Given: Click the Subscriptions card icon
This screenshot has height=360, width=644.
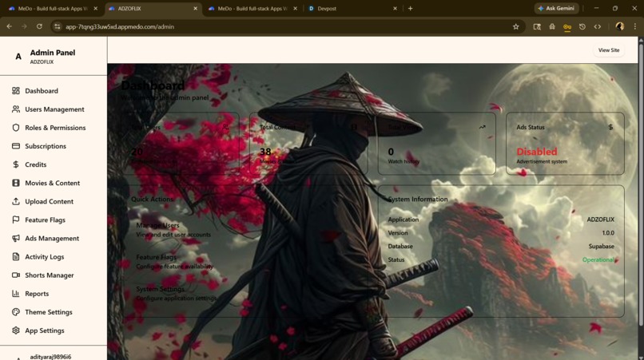Looking at the screenshot, I should tap(16, 146).
